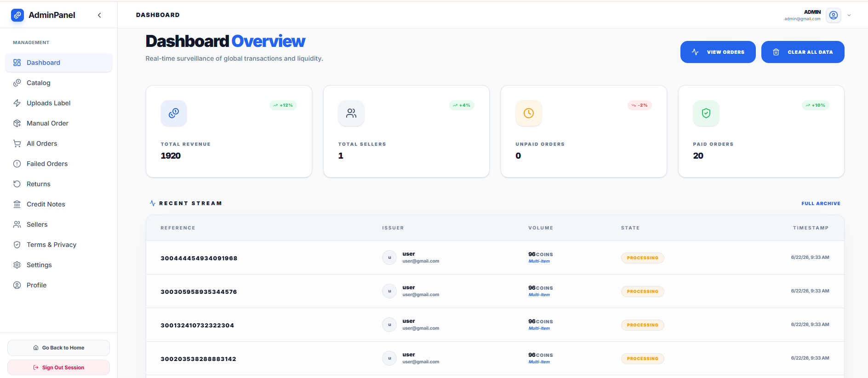The image size is (868, 378).
Task: Click the Total Sellers people icon
Action: pos(351,113)
